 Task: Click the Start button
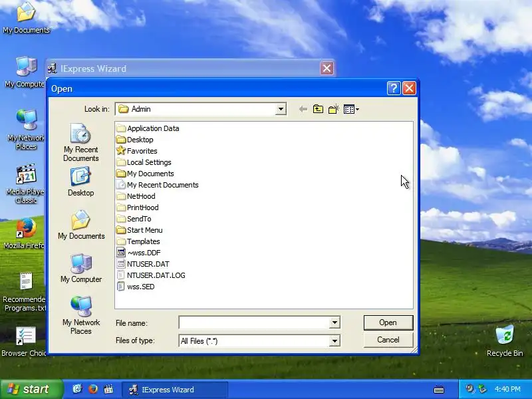pyautogui.click(x=31, y=389)
